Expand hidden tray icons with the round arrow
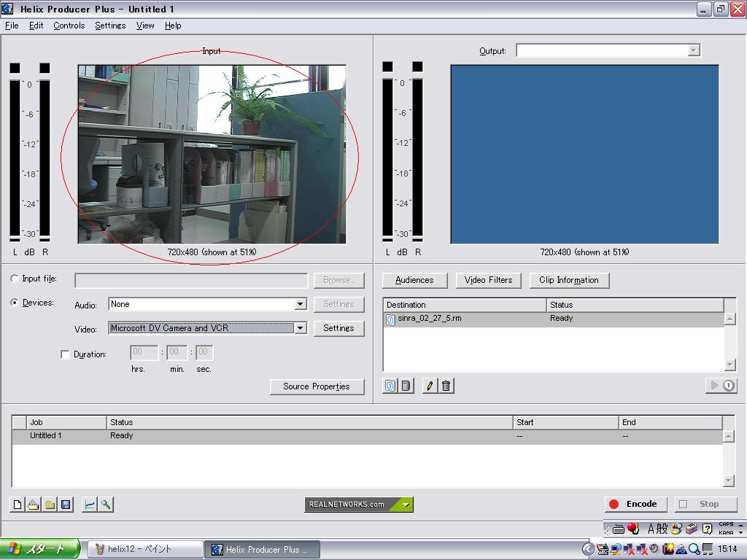Viewport: 747px width, 560px height. click(x=589, y=549)
